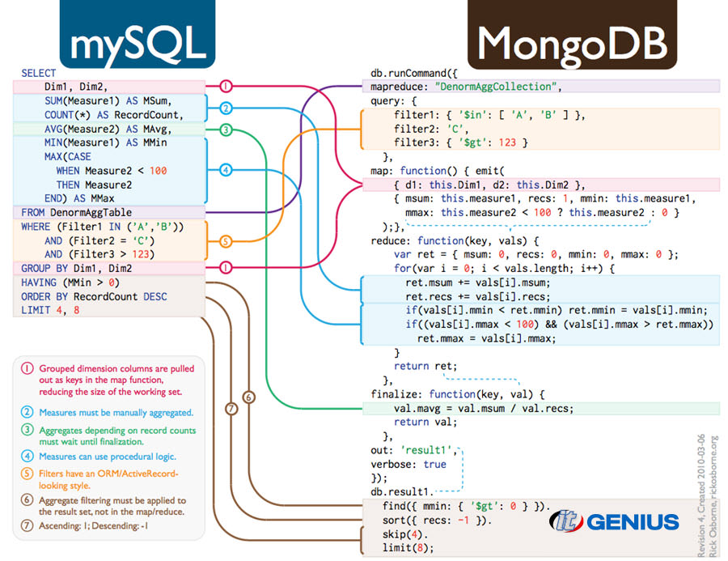The height and width of the screenshot is (561, 728).
Task: Click the 'skip(4).' line
Action: (405, 534)
